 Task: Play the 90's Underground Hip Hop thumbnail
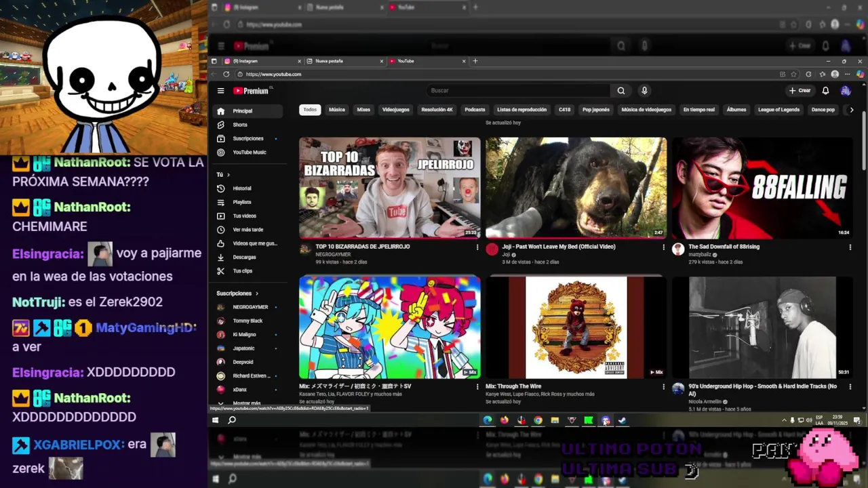coord(763,327)
